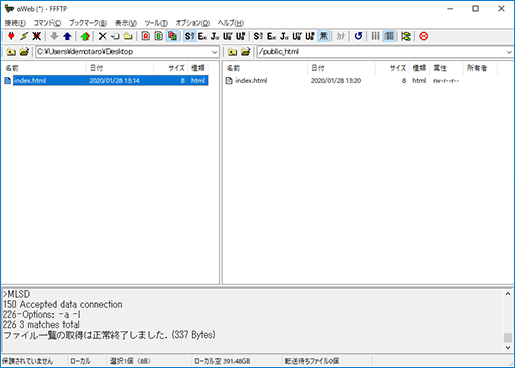Viewport: 515px width, 368px height.
Task: Select JIS in first kanji code group
Action: point(215,36)
